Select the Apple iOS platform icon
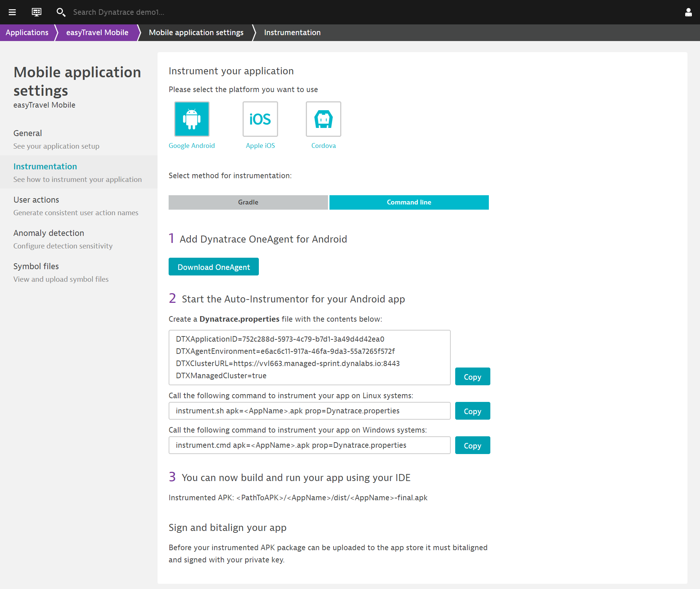Screen dimensions: 700x589 click(260, 119)
